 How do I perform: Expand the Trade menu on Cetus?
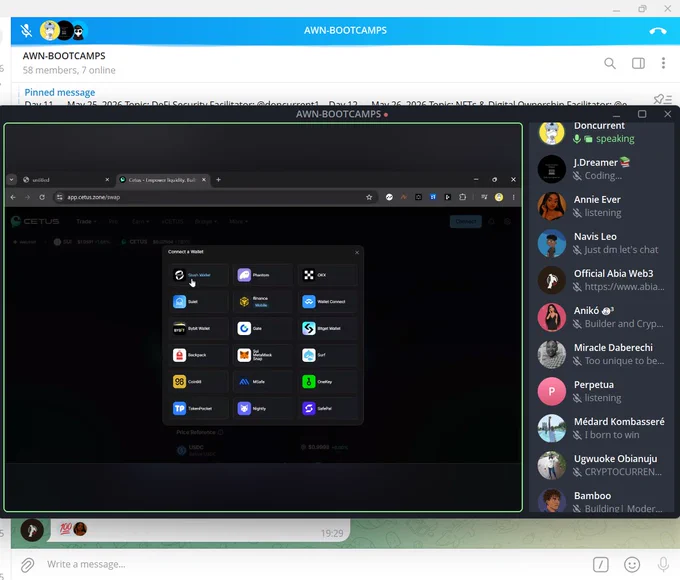click(86, 221)
